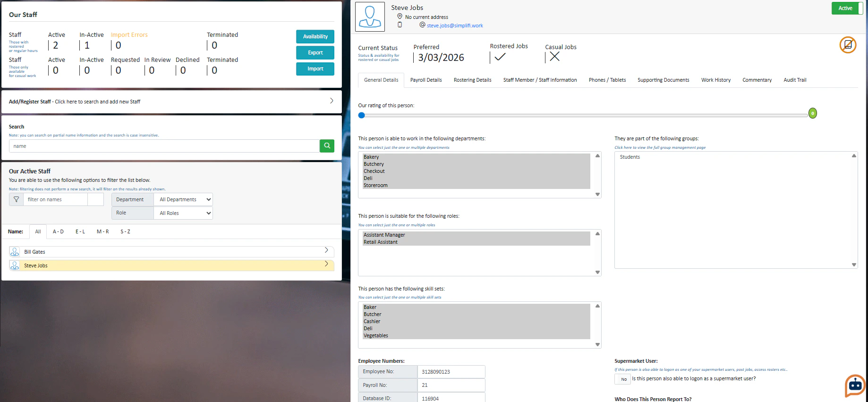
Task: Open the Rostering Details tab
Action: click(472, 80)
